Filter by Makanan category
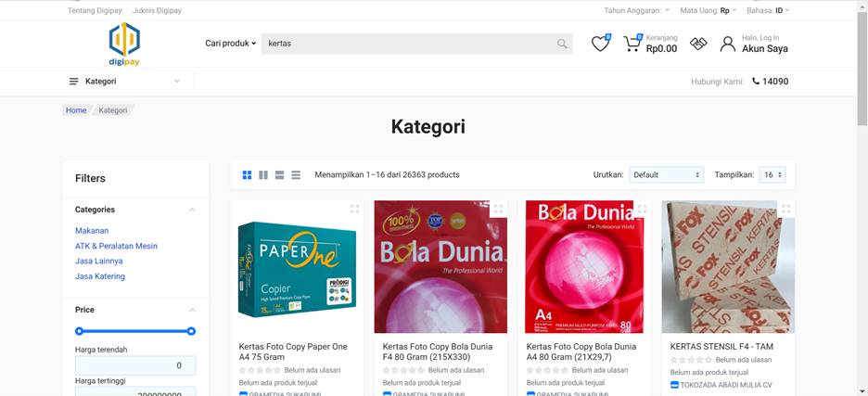The width and height of the screenshot is (868, 396). [x=92, y=231]
